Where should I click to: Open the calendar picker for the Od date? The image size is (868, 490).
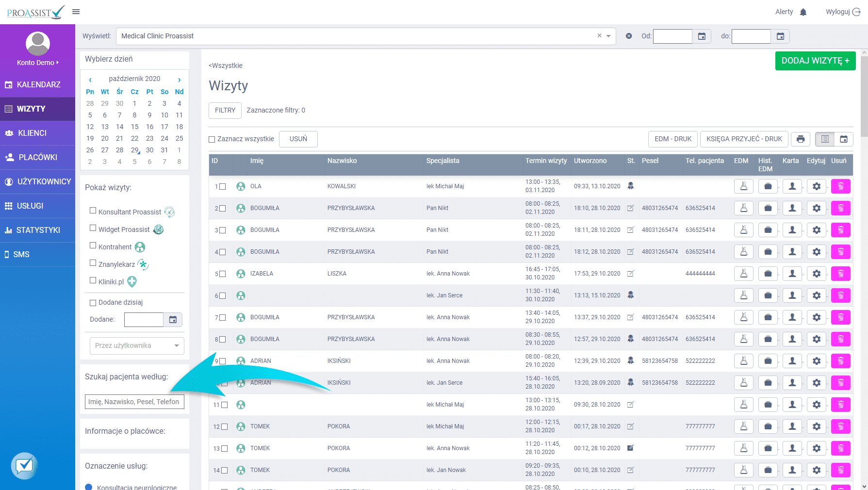(702, 36)
